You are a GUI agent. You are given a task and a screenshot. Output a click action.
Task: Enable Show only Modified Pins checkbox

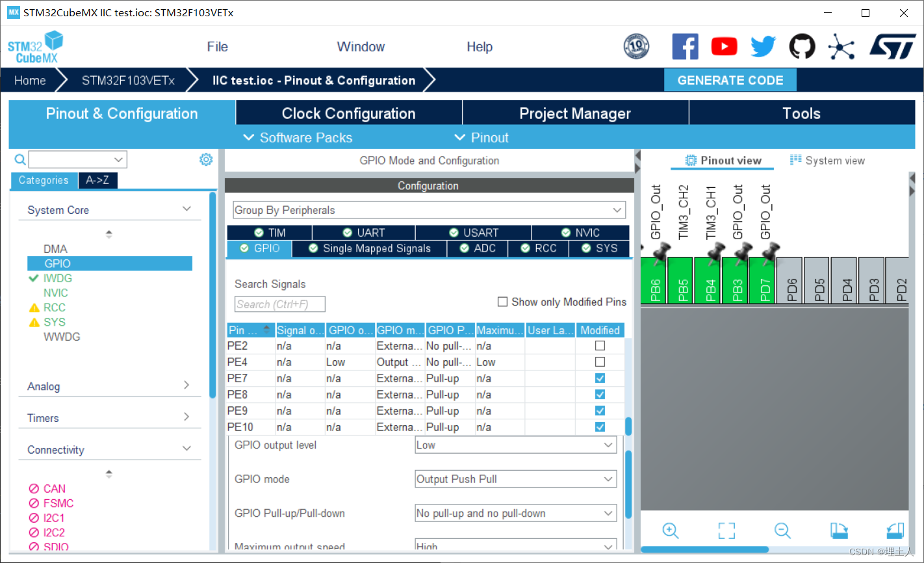coord(502,302)
